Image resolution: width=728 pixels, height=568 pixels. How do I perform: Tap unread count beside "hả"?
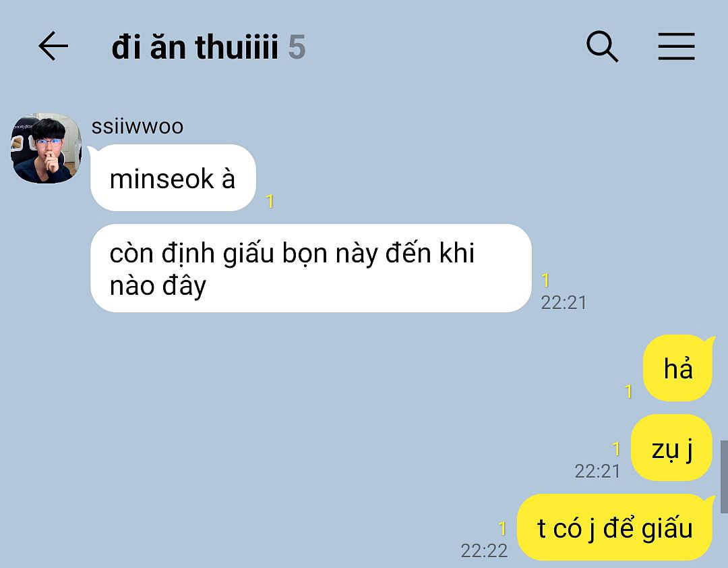pyautogui.click(x=628, y=391)
